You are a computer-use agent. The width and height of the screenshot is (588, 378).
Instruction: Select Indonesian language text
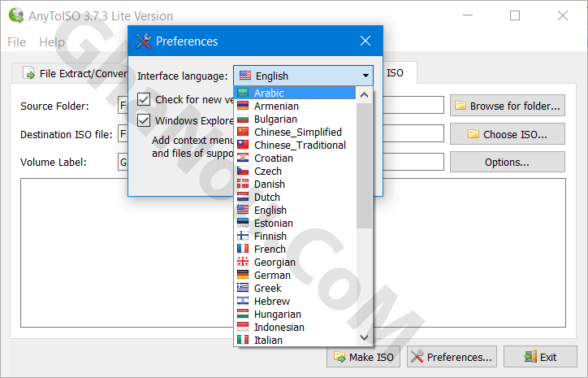(x=279, y=328)
